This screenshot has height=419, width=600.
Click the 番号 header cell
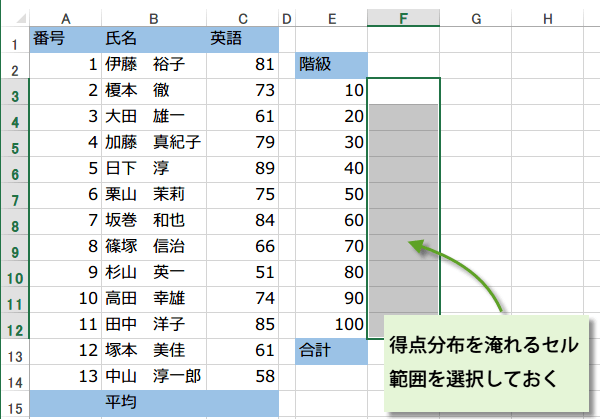[x=65, y=40]
